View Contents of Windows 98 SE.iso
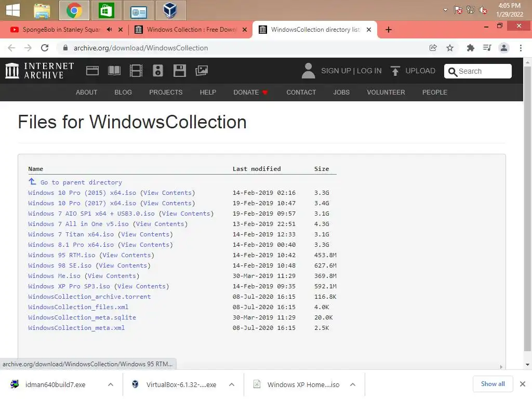Viewport: 532px width, 399px height. click(x=123, y=265)
